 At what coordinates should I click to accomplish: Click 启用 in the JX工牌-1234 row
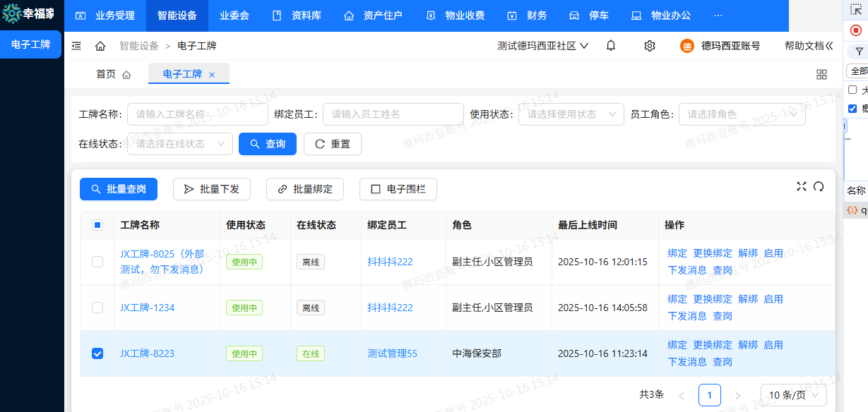pos(773,299)
